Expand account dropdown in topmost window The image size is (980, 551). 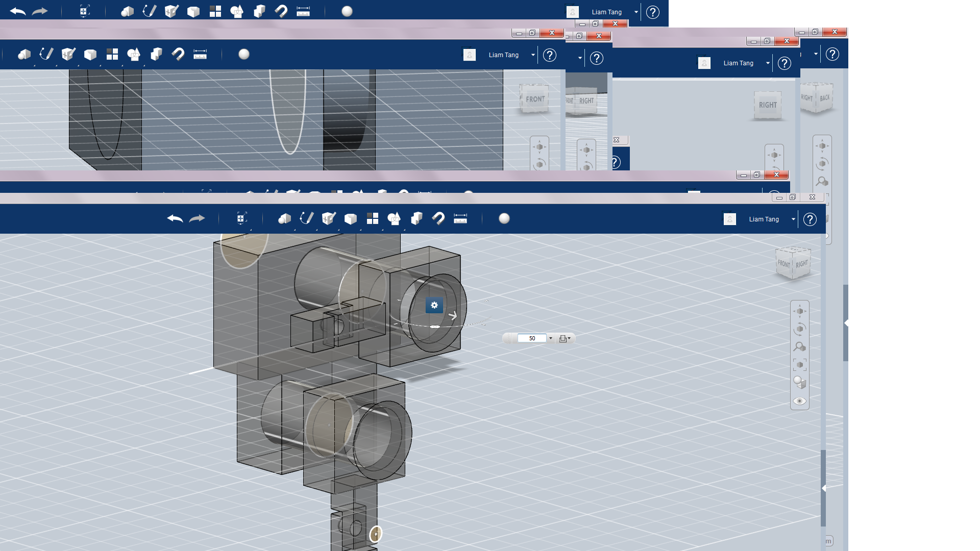pyautogui.click(x=636, y=12)
